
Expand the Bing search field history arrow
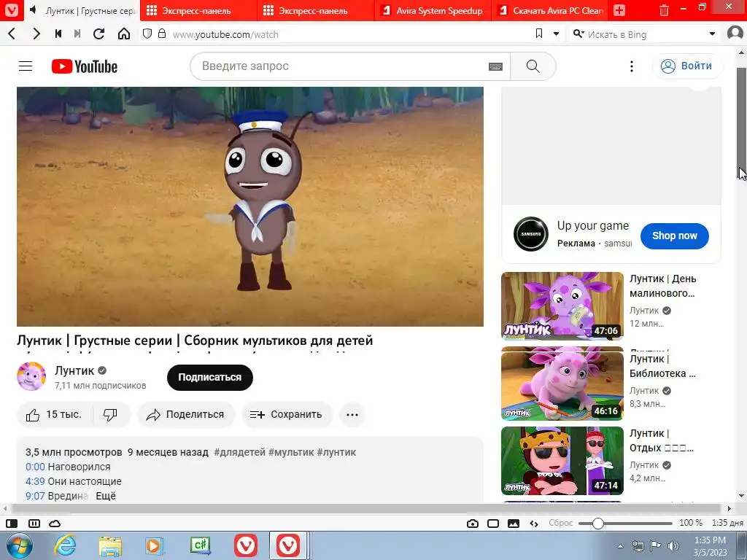coord(712,34)
